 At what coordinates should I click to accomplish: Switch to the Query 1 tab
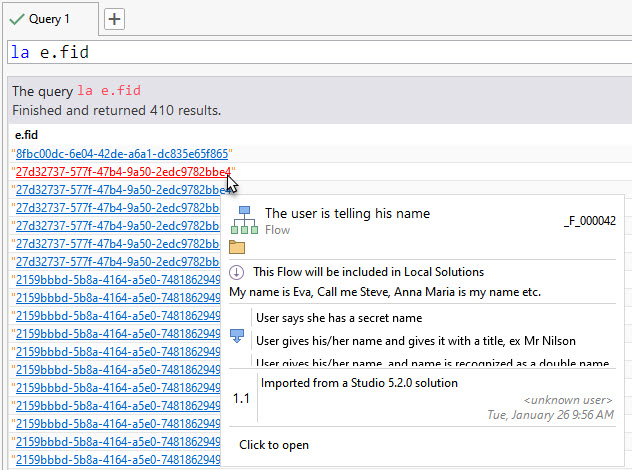[x=50, y=18]
